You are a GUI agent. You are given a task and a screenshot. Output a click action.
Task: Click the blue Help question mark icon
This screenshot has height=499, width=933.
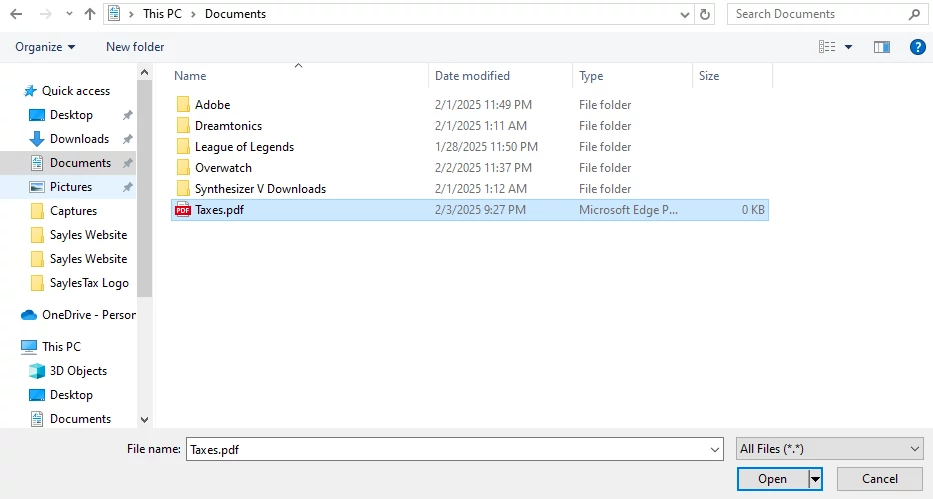point(917,47)
